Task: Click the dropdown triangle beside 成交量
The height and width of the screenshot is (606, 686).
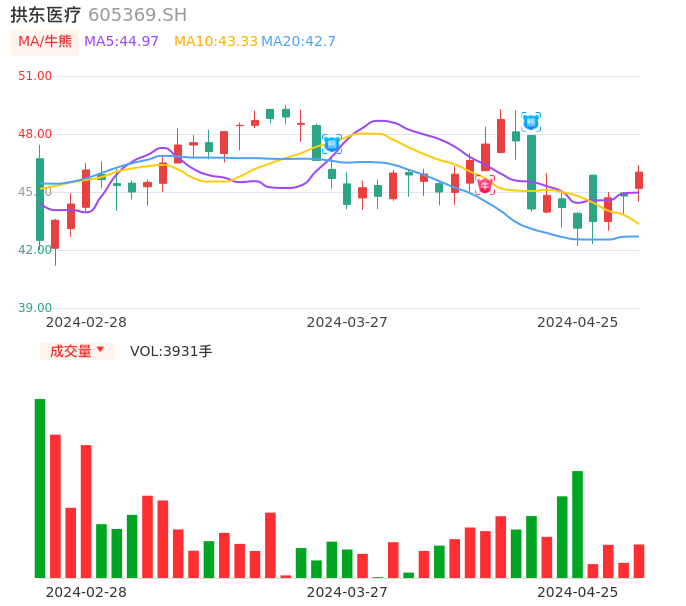Action: [100, 350]
